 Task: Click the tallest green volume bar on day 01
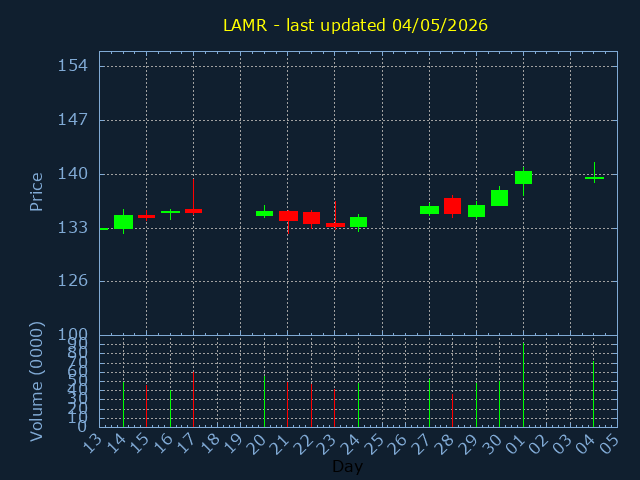[523, 385]
